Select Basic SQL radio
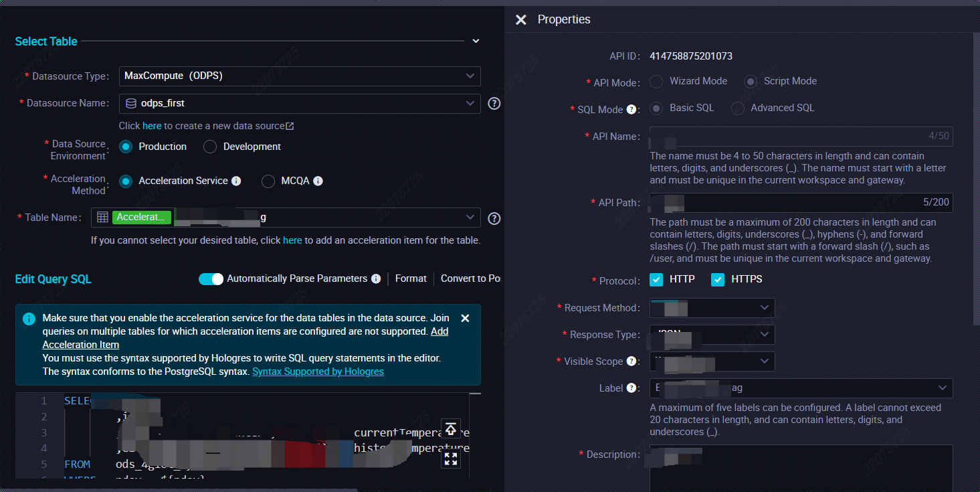Image resolution: width=980 pixels, height=492 pixels. pos(657,108)
